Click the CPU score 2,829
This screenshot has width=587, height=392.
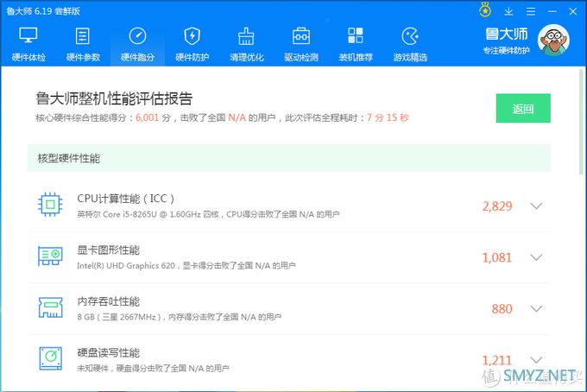pos(496,206)
